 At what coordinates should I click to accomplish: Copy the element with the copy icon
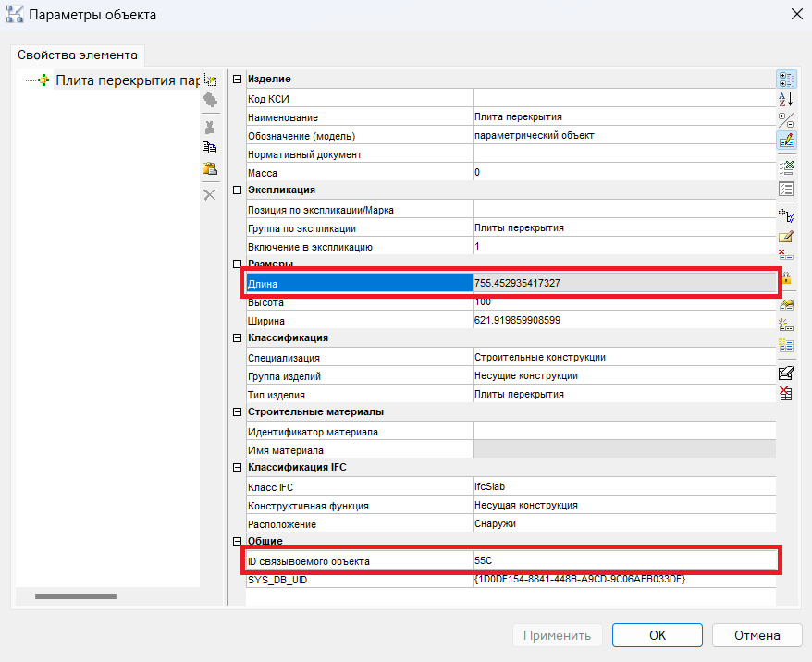[x=210, y=148]
